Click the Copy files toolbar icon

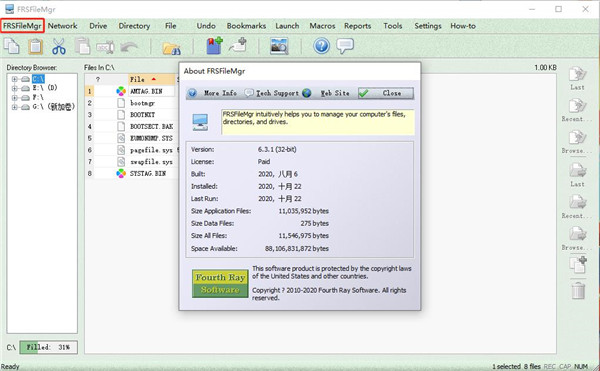pos(12,46)
